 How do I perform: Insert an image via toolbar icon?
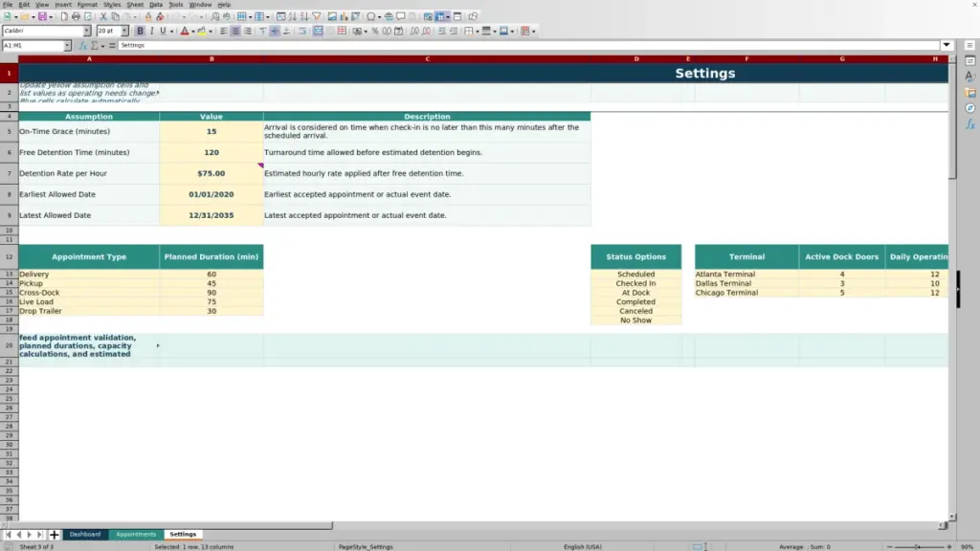[332, 16]
